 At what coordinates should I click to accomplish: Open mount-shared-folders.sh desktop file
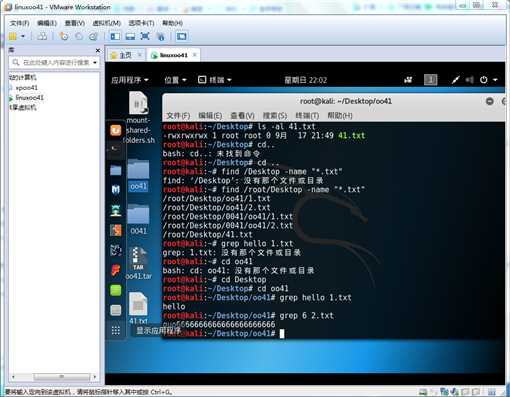pyautogui.click(x=139, y=117)
